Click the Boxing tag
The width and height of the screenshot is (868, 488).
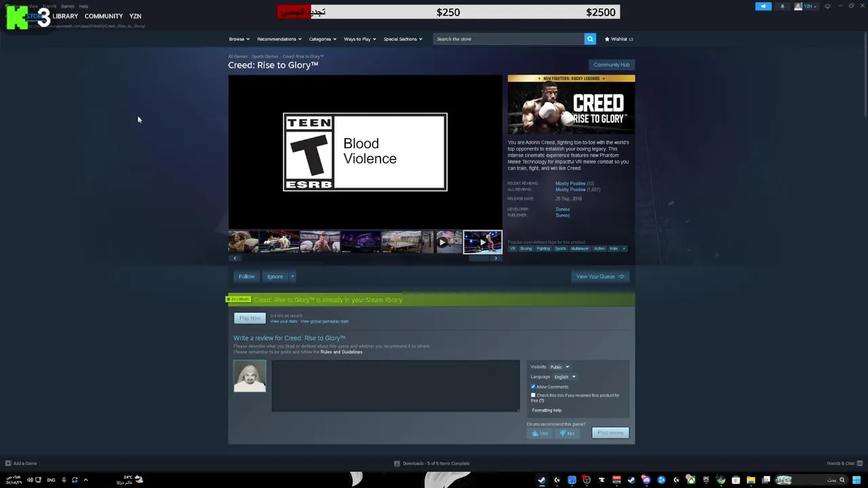point(526,248)
